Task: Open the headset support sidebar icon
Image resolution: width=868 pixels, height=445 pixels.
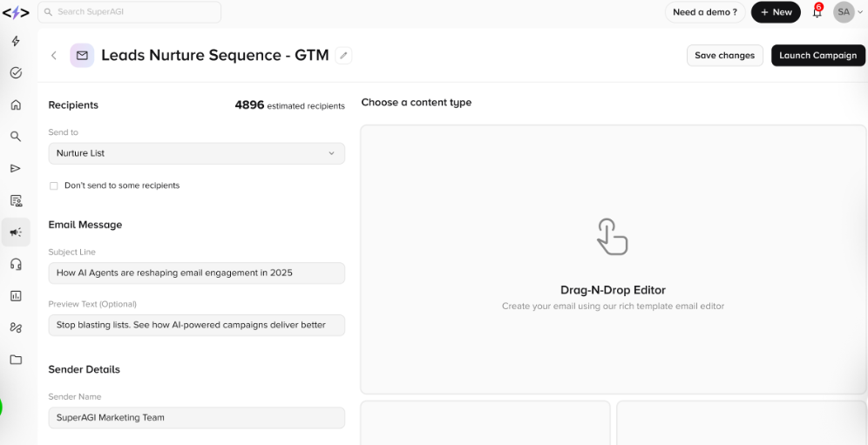Action: [x=16, y=264]
